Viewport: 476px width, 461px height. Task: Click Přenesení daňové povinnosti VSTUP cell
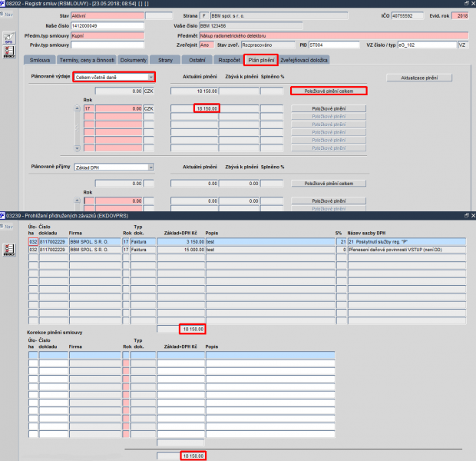coord(407,250)
